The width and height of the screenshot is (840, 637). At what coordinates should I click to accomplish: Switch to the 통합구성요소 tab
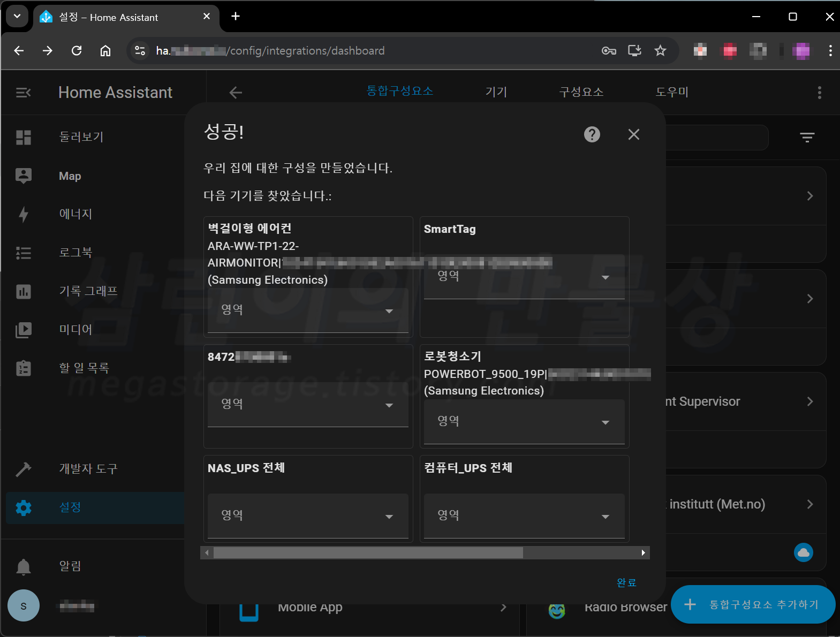tap(400, 91)
